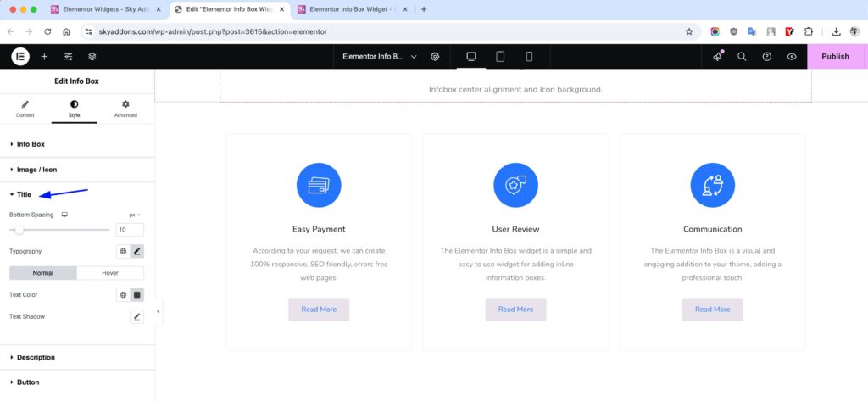This screenshot has height=402, width=868.
Task: Click Bottom Spacing responsive device icon
Action: click(x=64, y=215)
